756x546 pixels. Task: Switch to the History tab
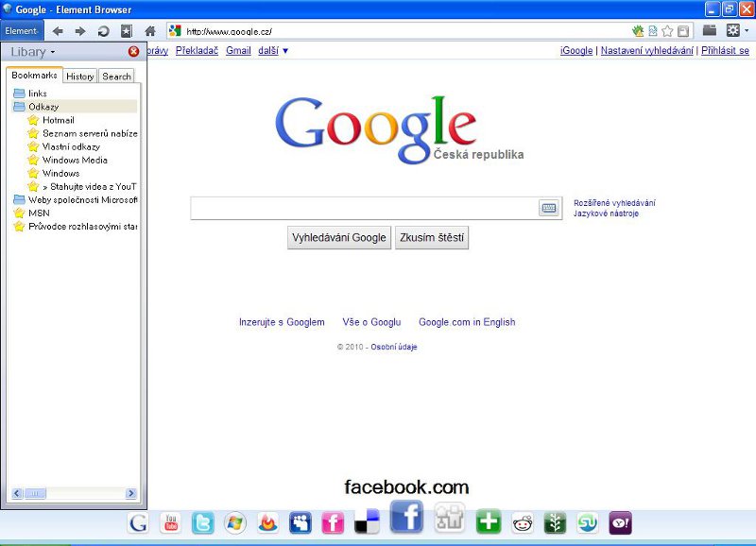coord(80,77)
